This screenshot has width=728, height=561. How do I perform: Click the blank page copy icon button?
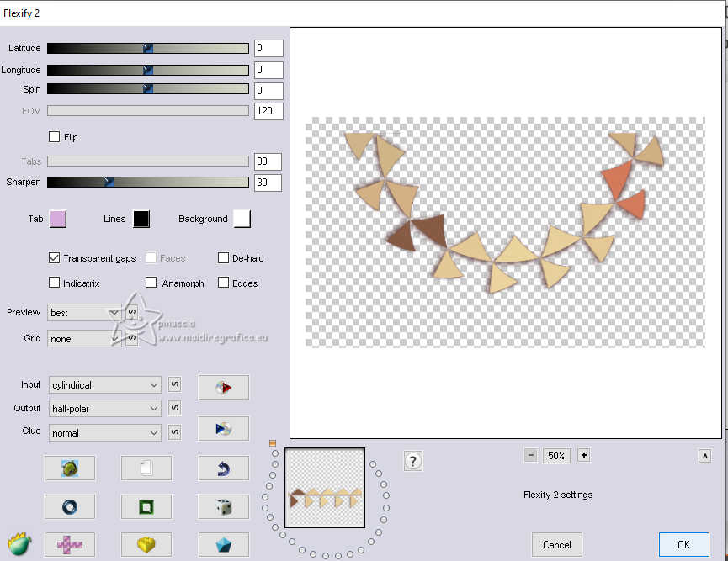pos(146,468)
